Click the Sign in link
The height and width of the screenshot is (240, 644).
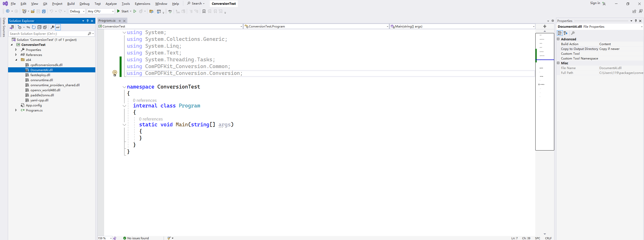[595, 3]
